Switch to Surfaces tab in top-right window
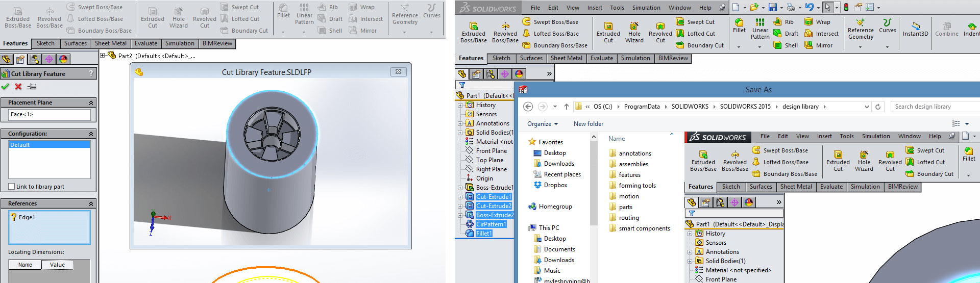Viewport: 980px width, 283px height. 531,59
